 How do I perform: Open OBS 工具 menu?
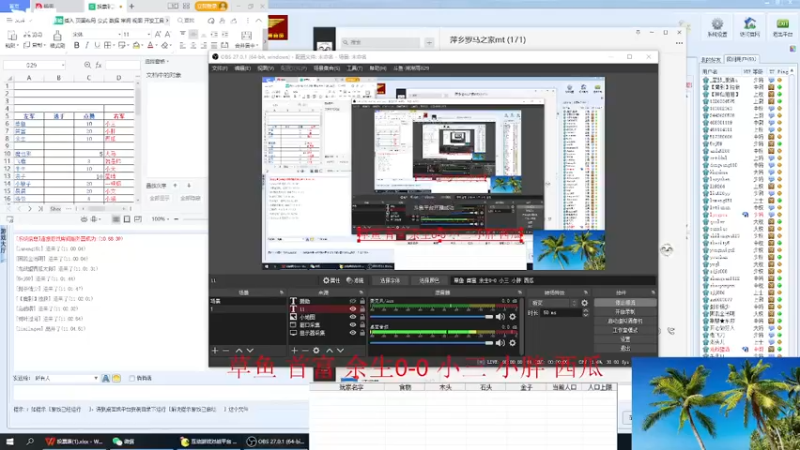[x=355, y=68]
